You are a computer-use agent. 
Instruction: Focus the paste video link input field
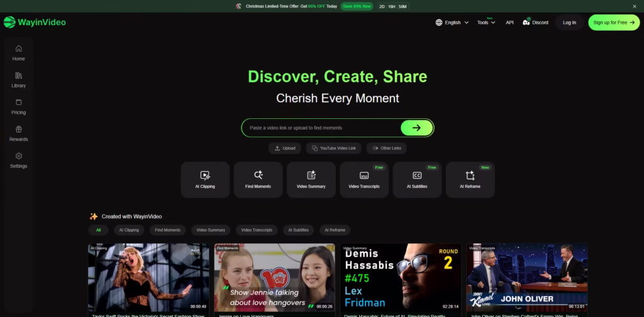(321, 128)
